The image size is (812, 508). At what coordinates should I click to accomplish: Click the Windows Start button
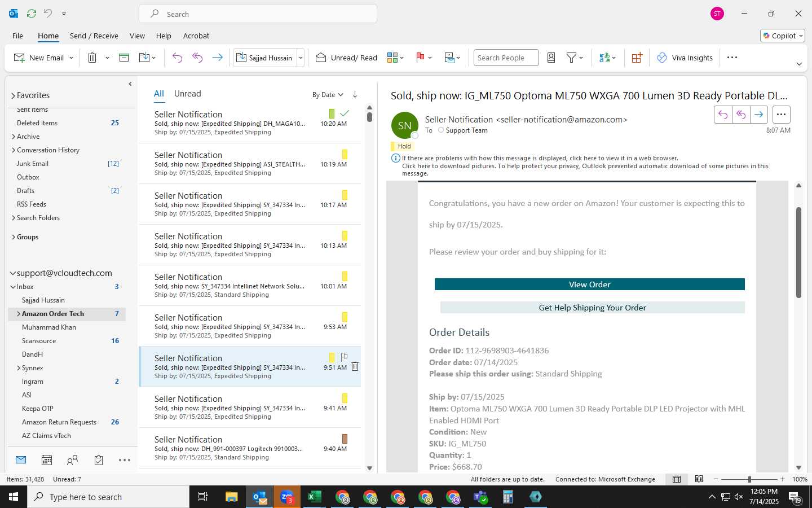(x=14, y=497)
